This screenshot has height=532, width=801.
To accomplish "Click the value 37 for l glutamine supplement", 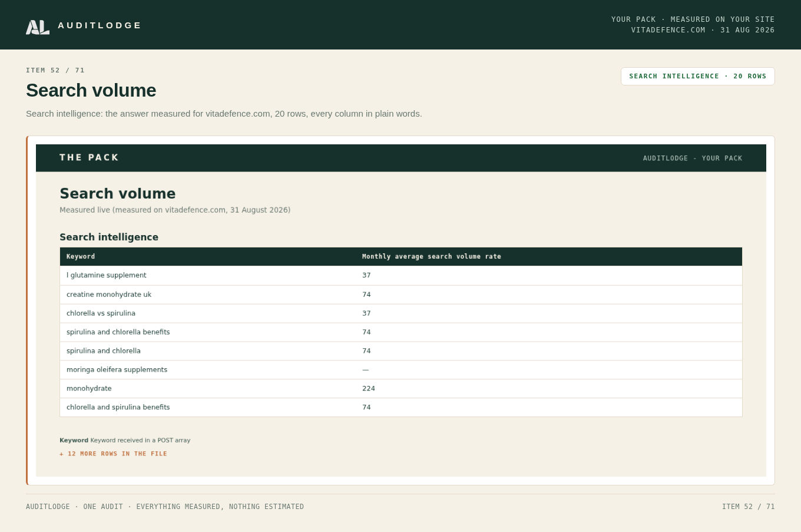I will [366, 275].
